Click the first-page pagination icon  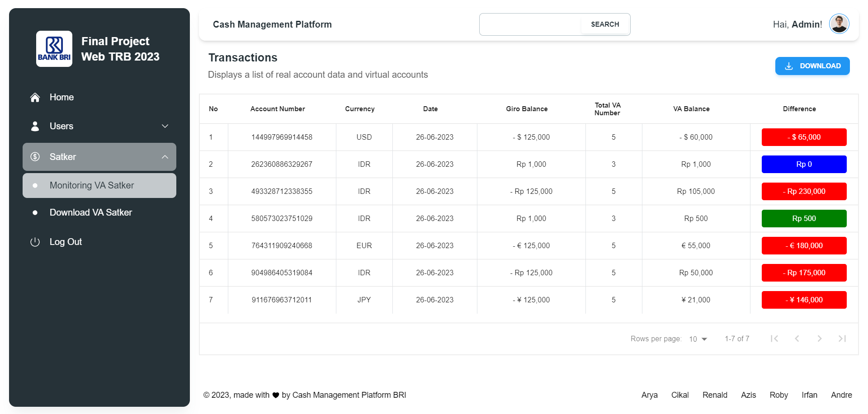click(x=774, y=339)
